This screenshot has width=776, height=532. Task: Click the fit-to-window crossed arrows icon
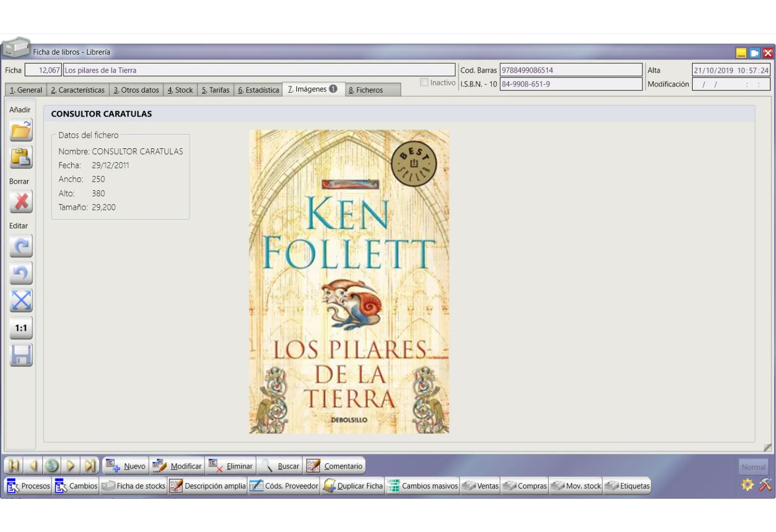pyautogui.click(x=21, y=301)
